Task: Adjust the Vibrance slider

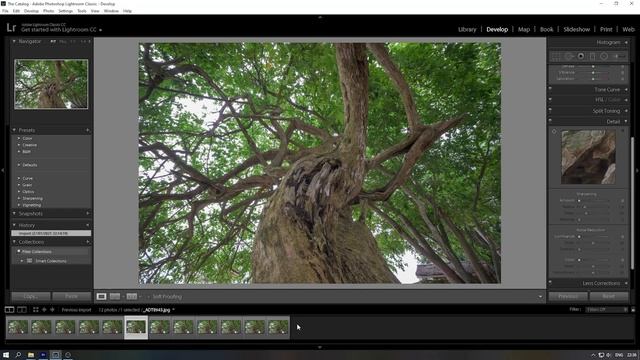Action: [593, 73]
